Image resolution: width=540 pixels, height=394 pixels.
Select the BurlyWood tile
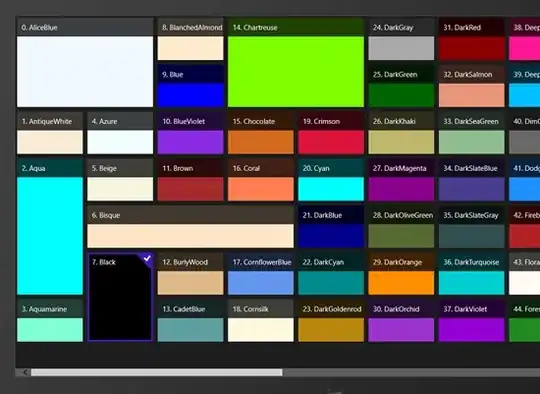pos(190,274)
